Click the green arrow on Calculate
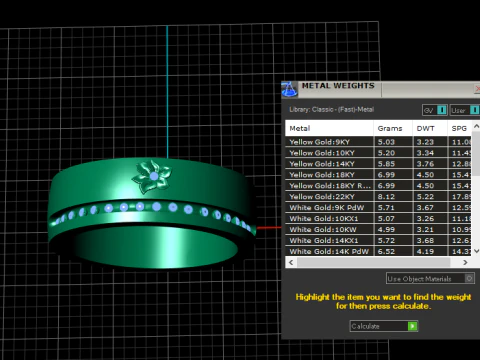The width and height of the screenshot is (480, 360). pos(412,326)
